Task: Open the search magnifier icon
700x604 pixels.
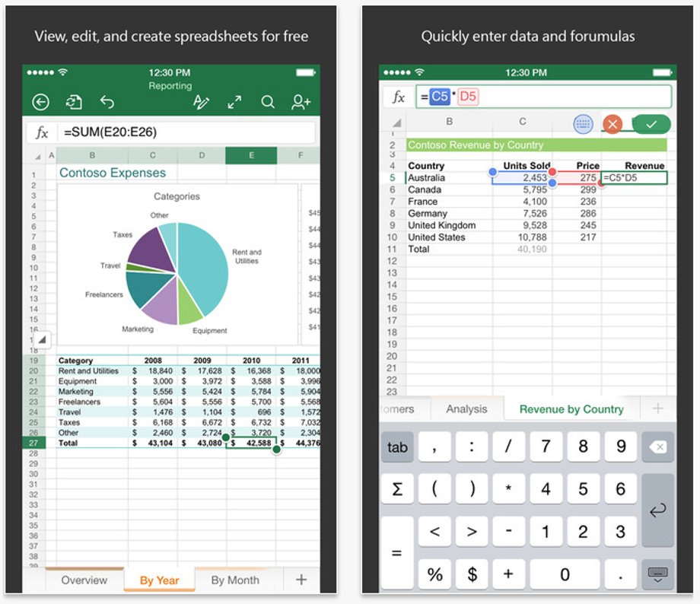Action: pyautogui.click(x=267, y=102)
